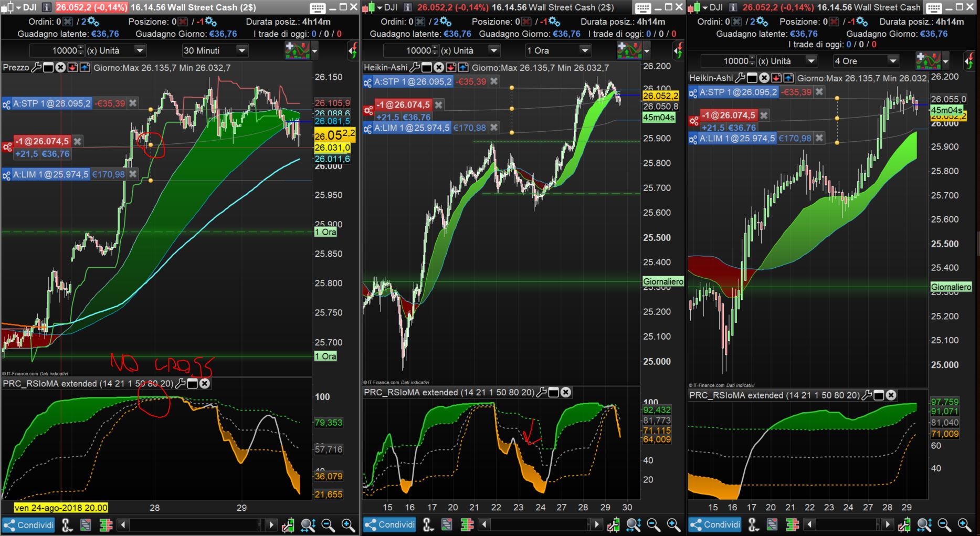Open the 1 Ora timeframe dropdown
The image size is (980, 536).
coord(558,50)
